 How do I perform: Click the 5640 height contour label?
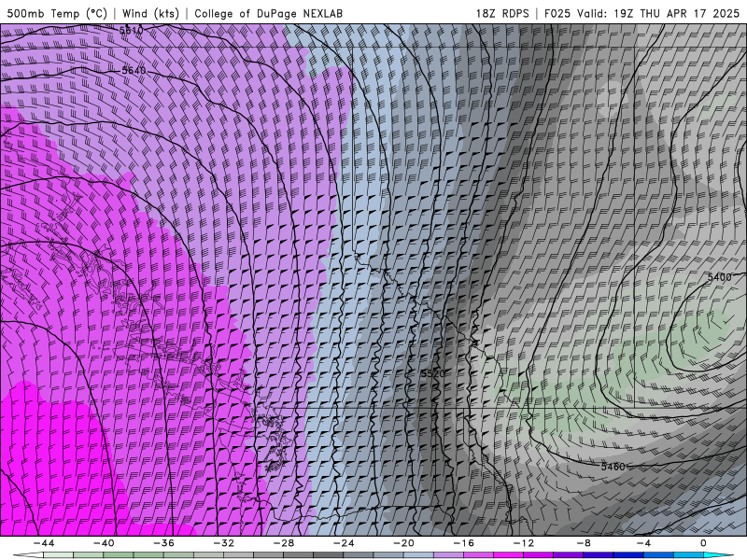[134, 71]
